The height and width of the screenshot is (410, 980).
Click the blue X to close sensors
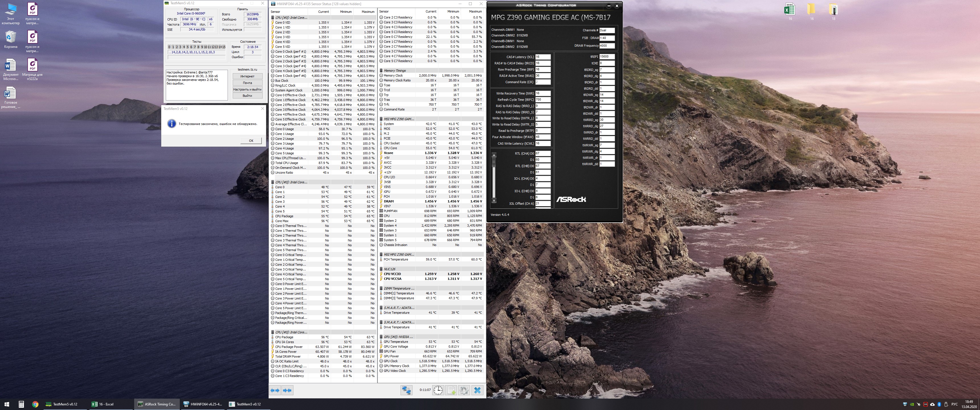point(477,390)
